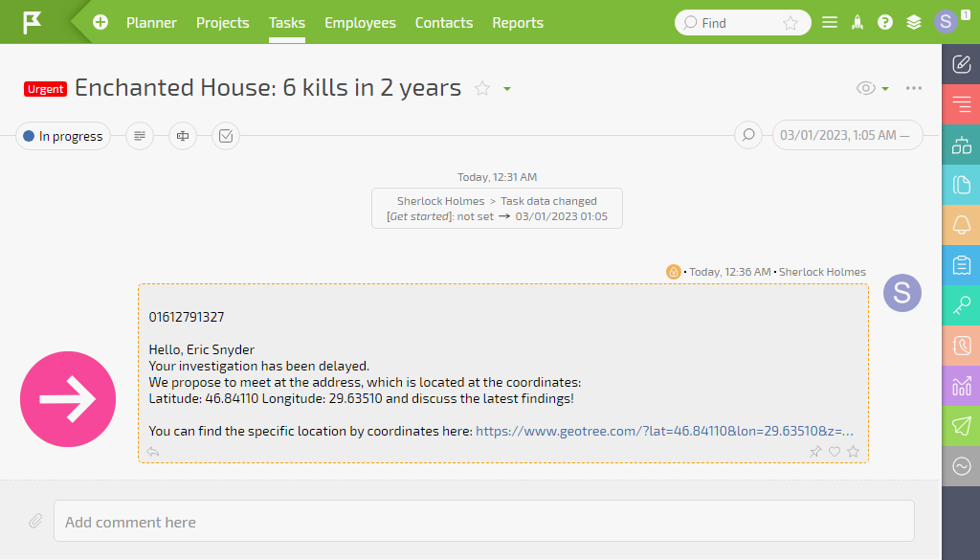Open the three-dots more options menu
The width and height of the screenshot is (980, 560).
[914, 88]
